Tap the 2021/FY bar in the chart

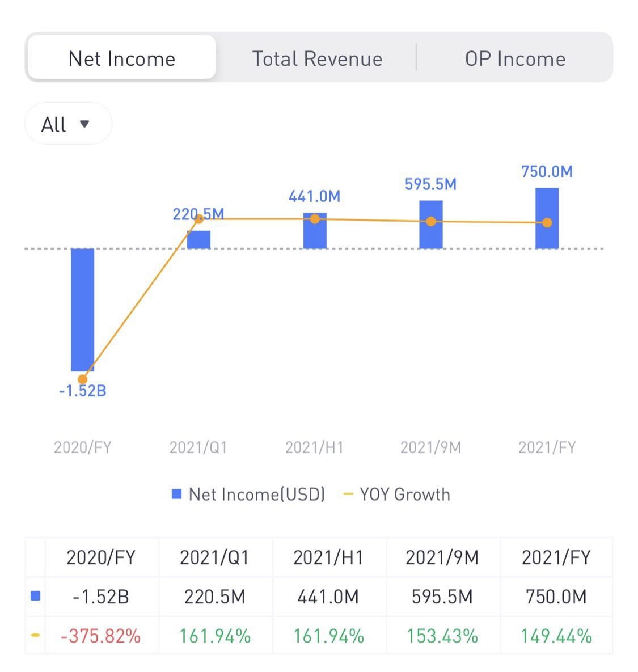[547, 218]
